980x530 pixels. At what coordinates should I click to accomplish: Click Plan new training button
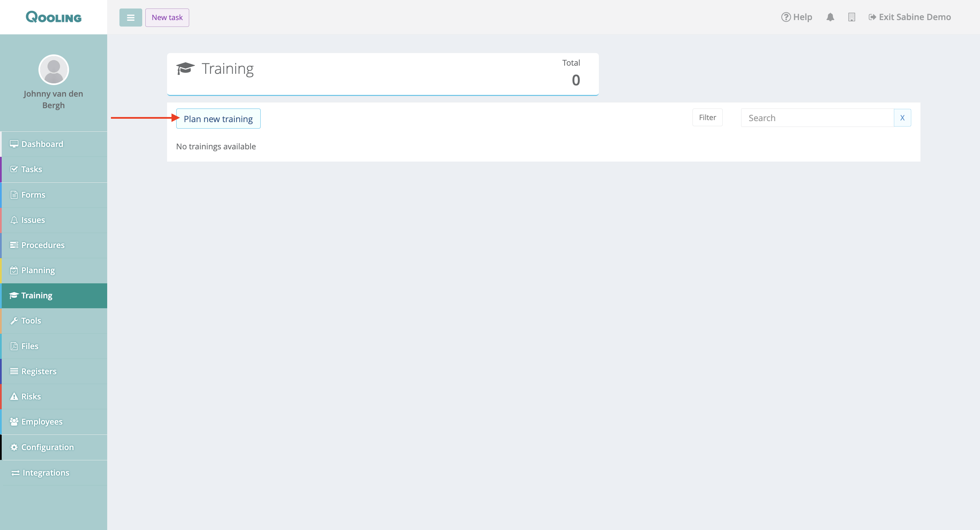click(218, 119)
